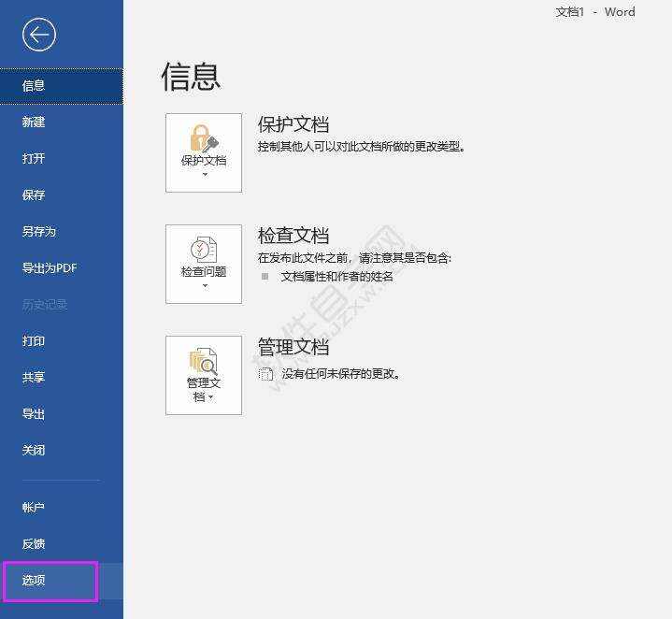Viewport: 672px width, 619px height.
Task: Click the text 文档属性和作者的姓名
Action: click(336, 277)
